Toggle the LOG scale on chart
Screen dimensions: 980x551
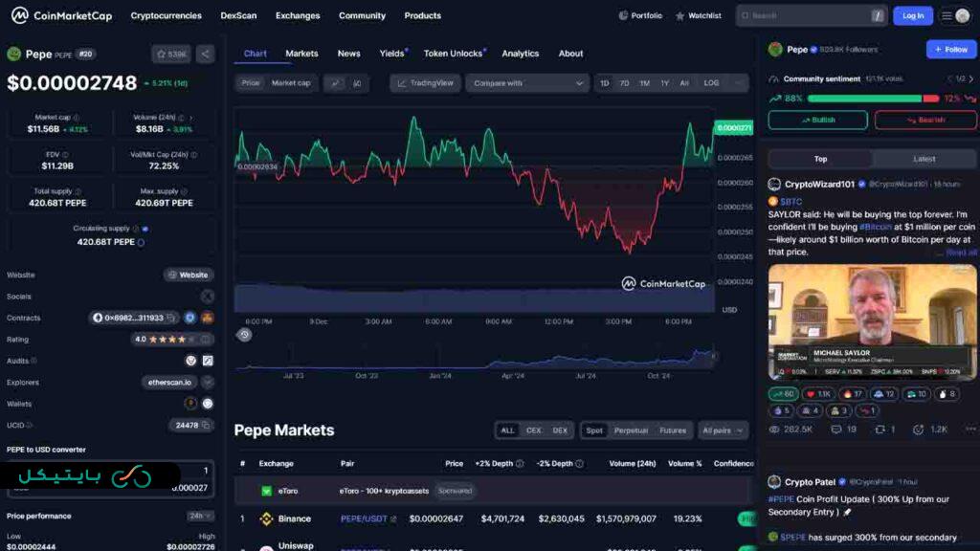tap(711, 83)
